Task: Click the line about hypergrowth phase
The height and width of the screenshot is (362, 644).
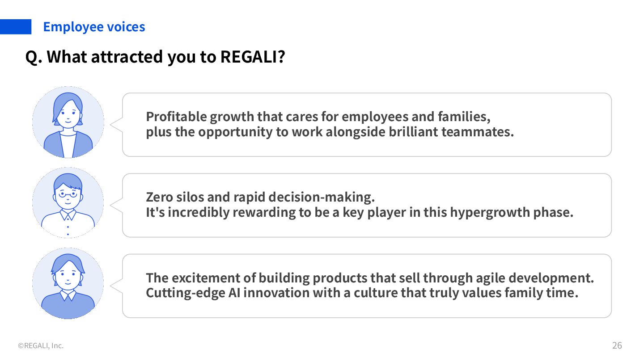Action: pos(360,213)
